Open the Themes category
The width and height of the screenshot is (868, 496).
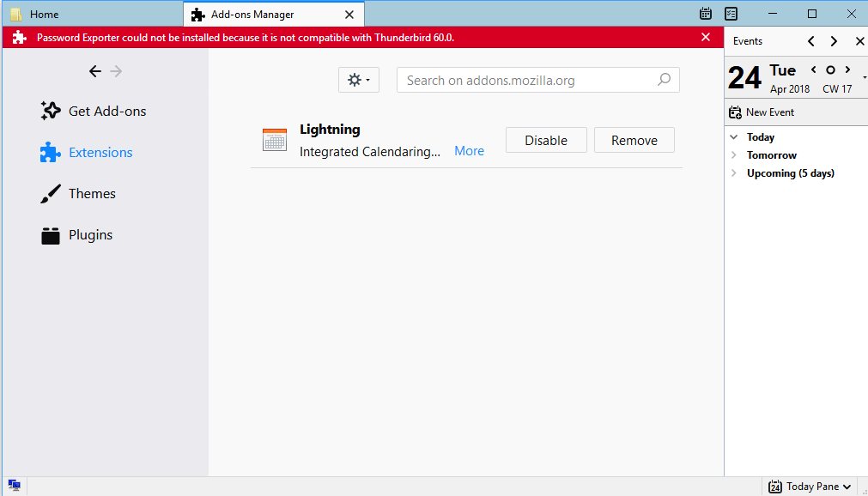click(78, 193)
